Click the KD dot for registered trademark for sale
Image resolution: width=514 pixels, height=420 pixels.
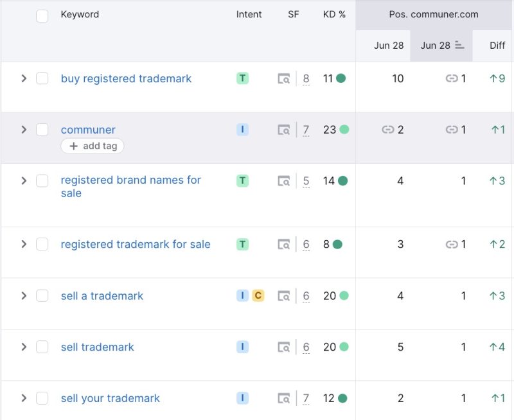(337, 245)
